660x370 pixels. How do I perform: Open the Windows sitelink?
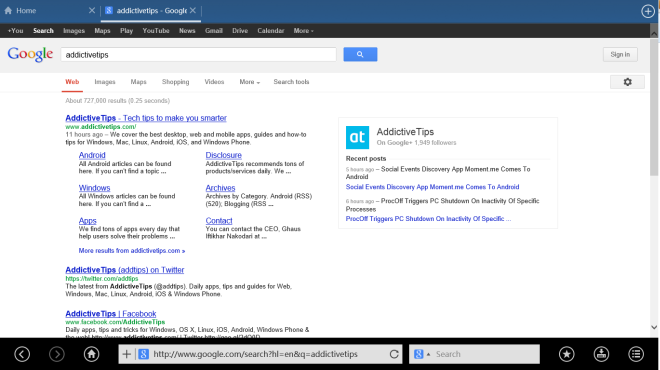pos(94,188)
